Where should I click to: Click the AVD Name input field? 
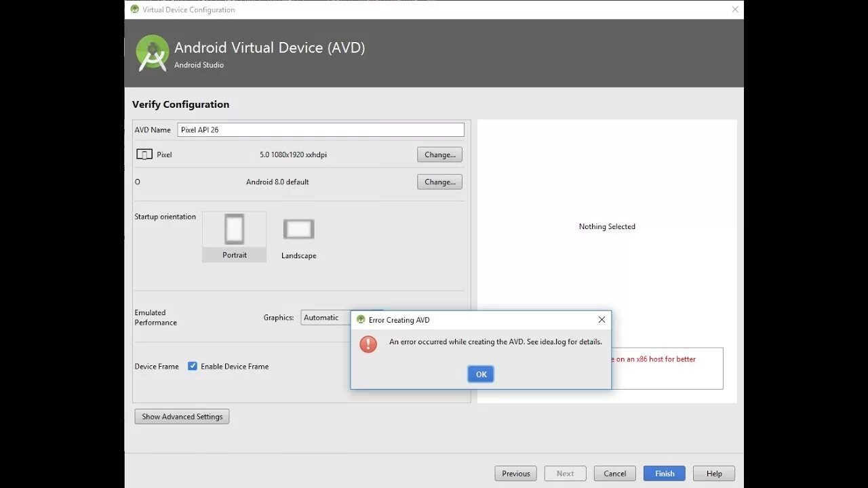pos(321,129)
